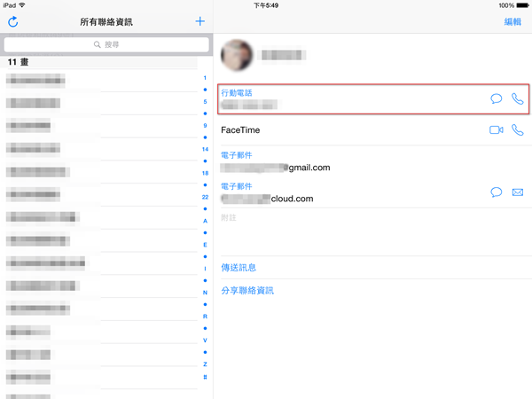The image size is (532, 399).
Task: Tap the 傳送訊息 link
Action: [239, 268]
